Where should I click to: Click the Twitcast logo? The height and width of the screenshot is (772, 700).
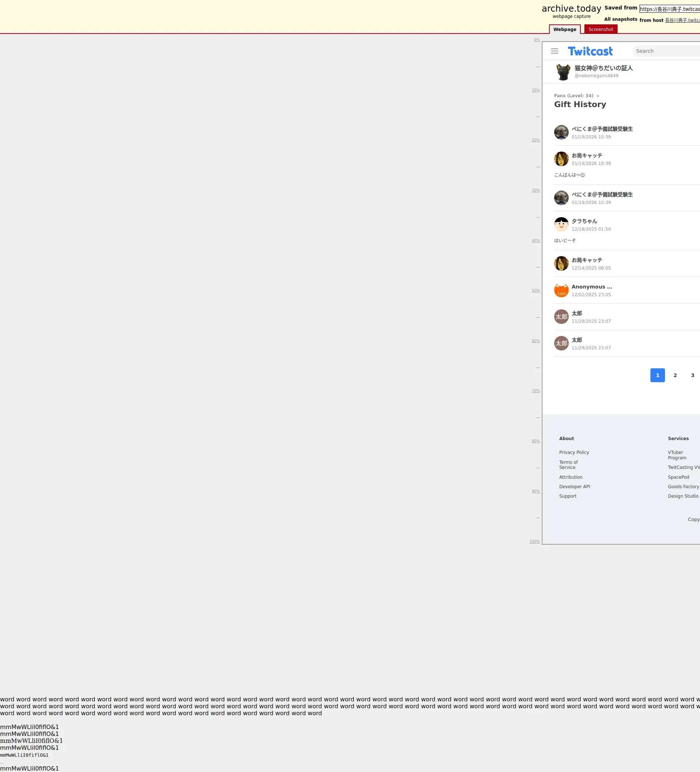point(590,51)
